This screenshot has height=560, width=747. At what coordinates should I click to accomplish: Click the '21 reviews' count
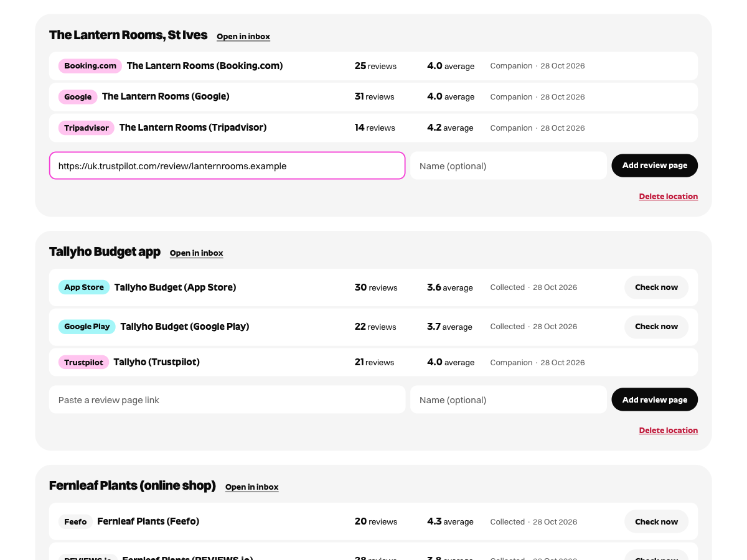point(375,362)
